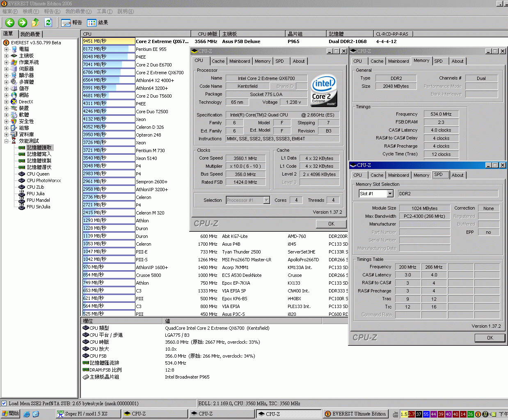Image resolution: width=508 pixels, height=420 pixels.
Task: Click the Refresh toolbar icon
Action: (x=48, y=23)
